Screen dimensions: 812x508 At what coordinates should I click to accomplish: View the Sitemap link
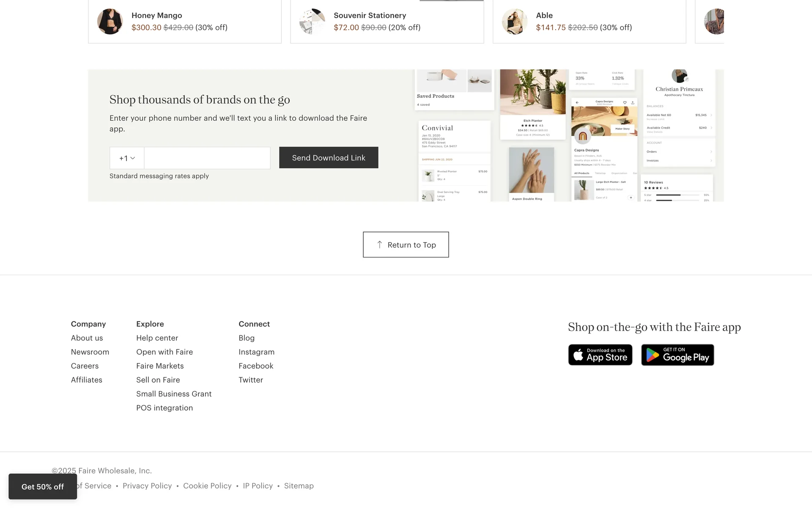tap(299, 486)
